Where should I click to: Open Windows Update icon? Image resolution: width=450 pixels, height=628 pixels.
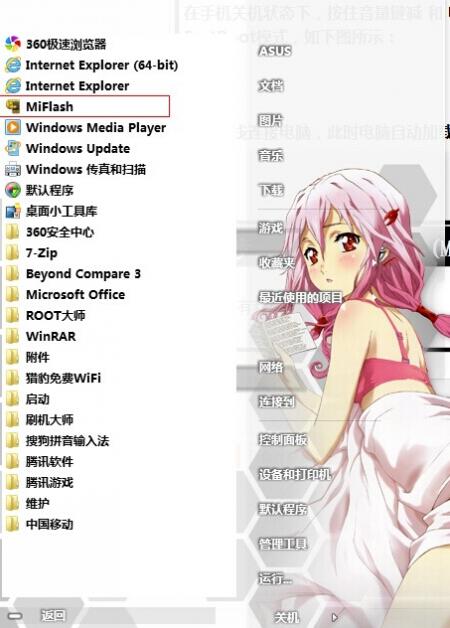coord(13,148)
